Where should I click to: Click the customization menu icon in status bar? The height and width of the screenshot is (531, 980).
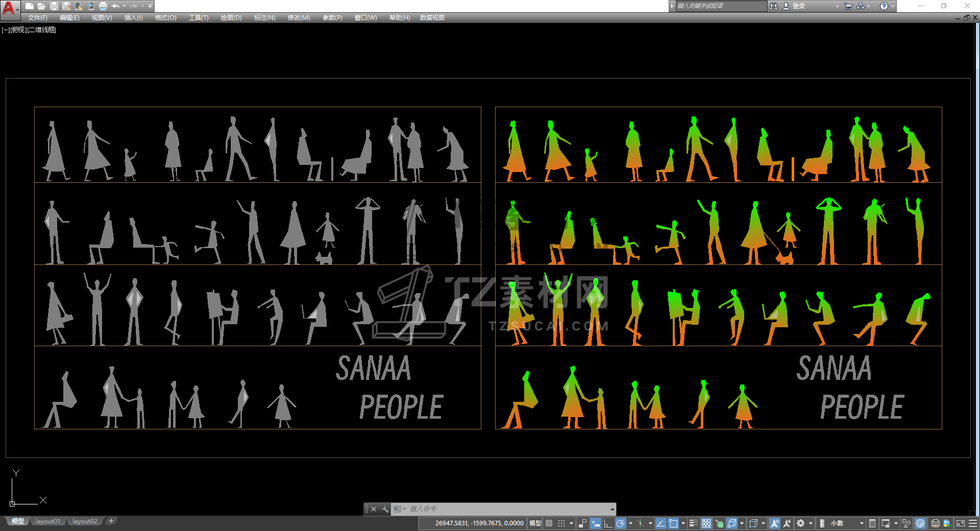coord(973,523)
